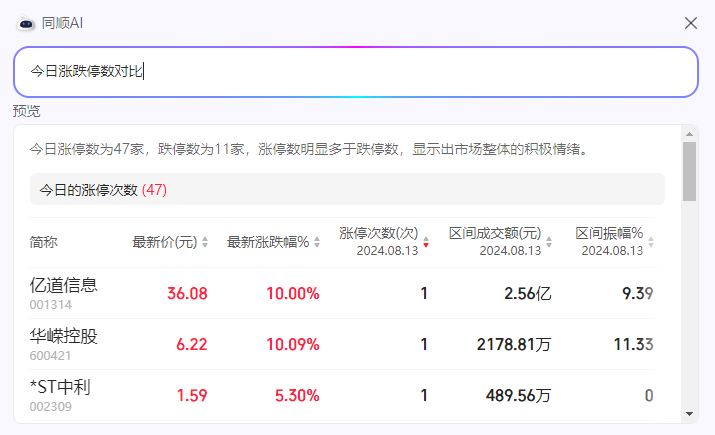The width and height of the screenshot is (715, 435).
Task: Sort by 最新涨跌幅% column arrows
Action: 317,242
